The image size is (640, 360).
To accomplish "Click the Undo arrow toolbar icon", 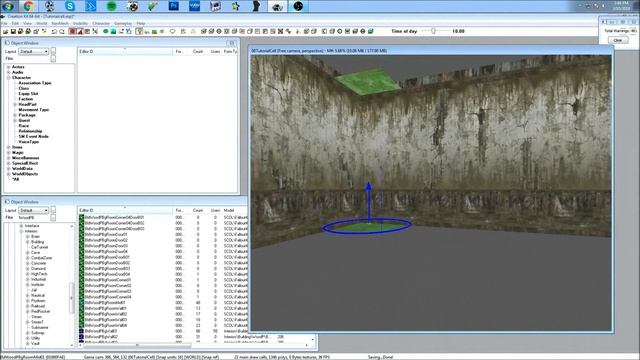I will [54, 31].
